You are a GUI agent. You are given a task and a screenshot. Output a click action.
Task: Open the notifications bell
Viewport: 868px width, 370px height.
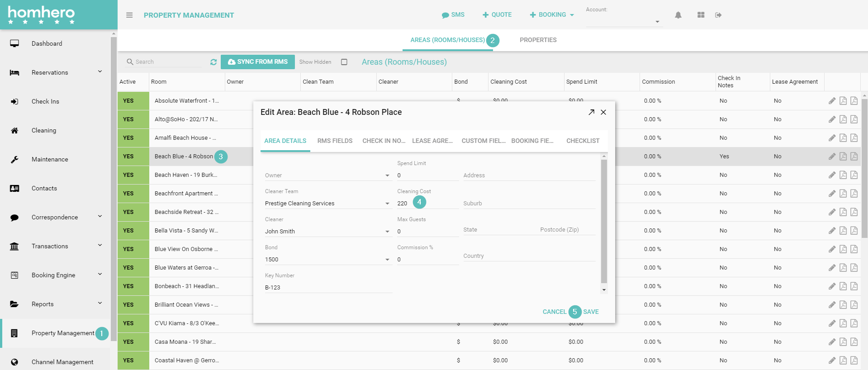click(x=678, y=15)
